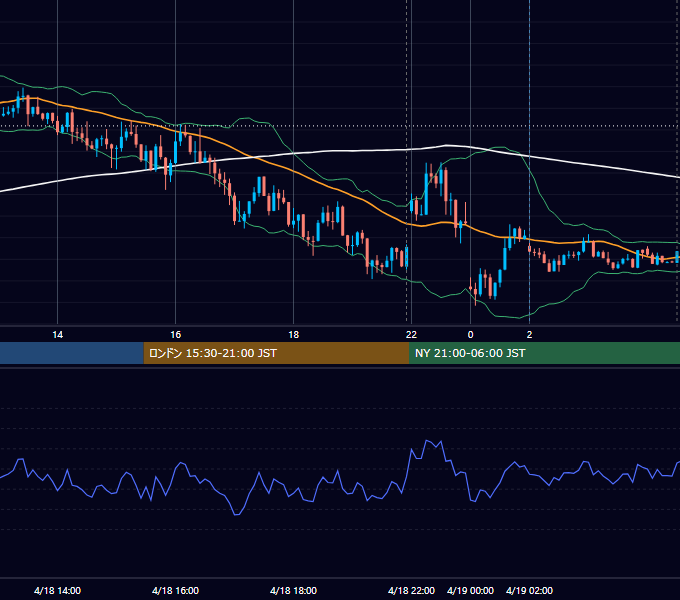Click the '0' time axis label
Image resolution: width=680 pixels, height=600 pixels.
tap(471, 335)
